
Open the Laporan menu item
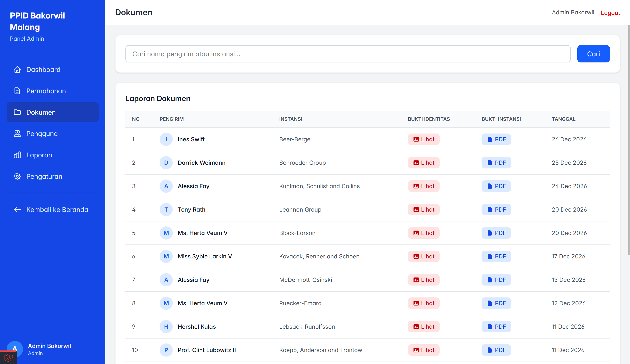point(52,155)
